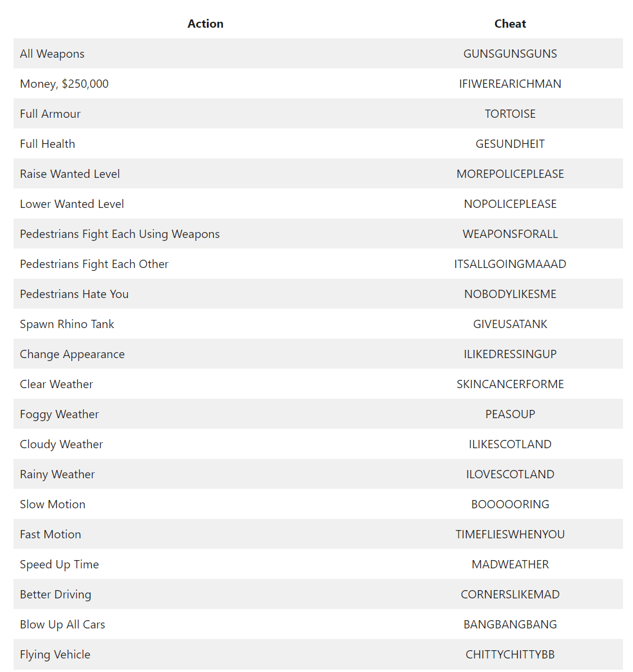Click the Full Health action cell
This screenshot has height=672, width=633.
click(48, 144)
